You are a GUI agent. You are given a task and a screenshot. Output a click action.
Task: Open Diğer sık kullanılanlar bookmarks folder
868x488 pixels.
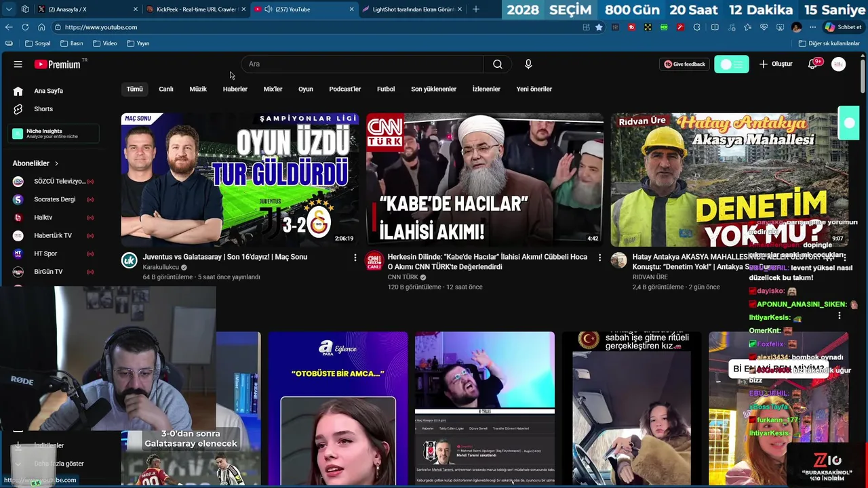(829, 43)
